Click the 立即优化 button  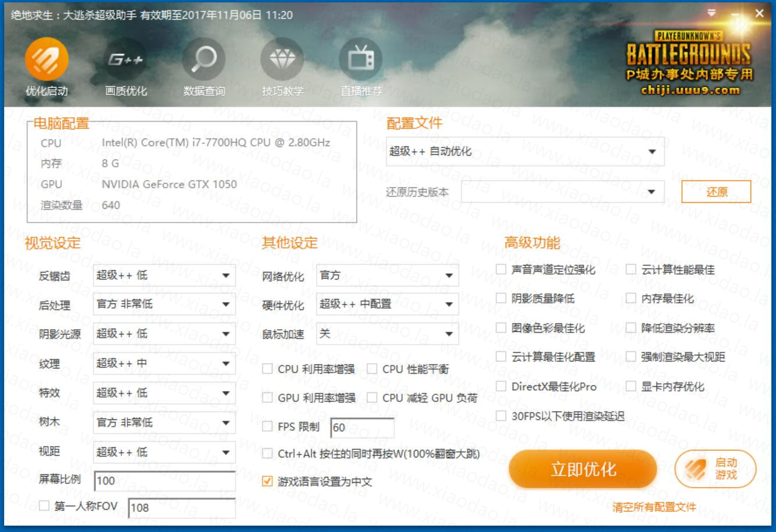click(583, 469)
